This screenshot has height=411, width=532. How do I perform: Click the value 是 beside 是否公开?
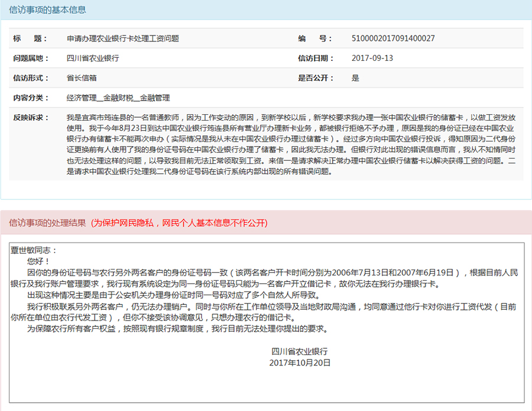point(355,78)
